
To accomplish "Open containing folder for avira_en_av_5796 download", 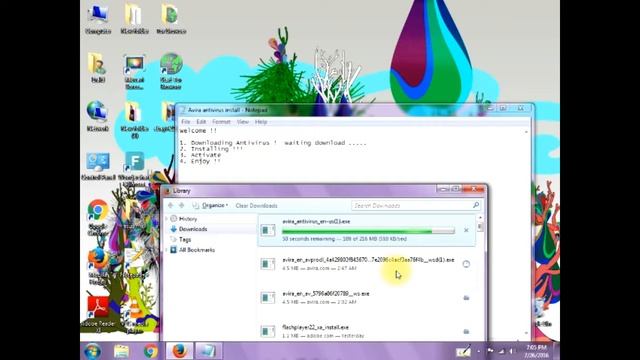I will tap(466, 298).
